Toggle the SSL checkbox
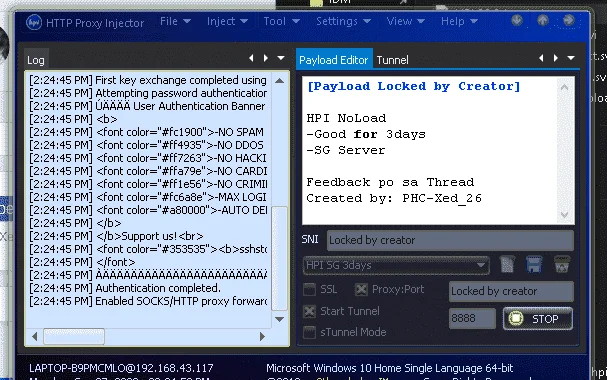 (x=309, y=289)
